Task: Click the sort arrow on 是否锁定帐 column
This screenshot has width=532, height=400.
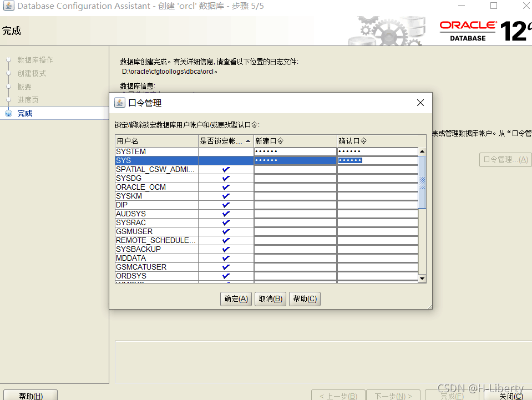Action: (x=248, y=141)
